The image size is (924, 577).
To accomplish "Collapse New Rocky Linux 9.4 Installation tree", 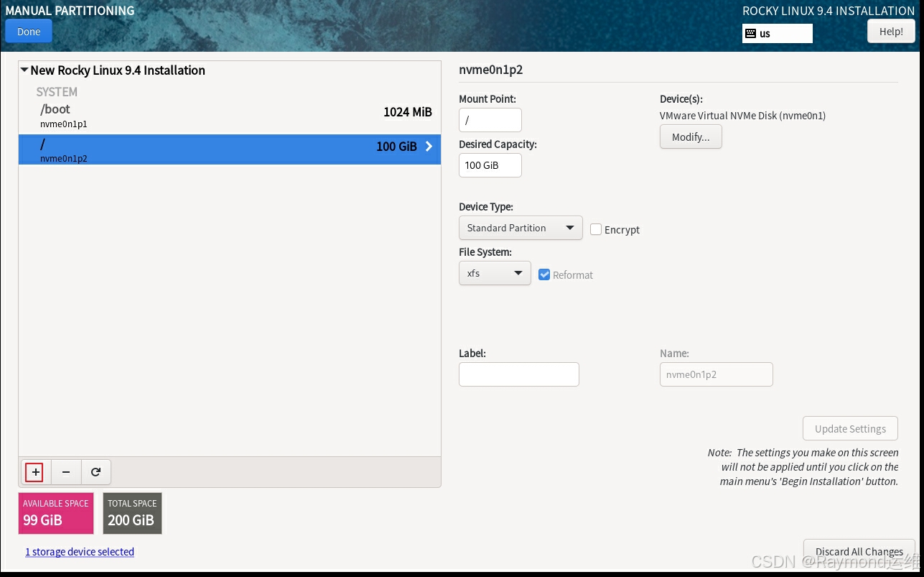I will click(x=24, y=70).
